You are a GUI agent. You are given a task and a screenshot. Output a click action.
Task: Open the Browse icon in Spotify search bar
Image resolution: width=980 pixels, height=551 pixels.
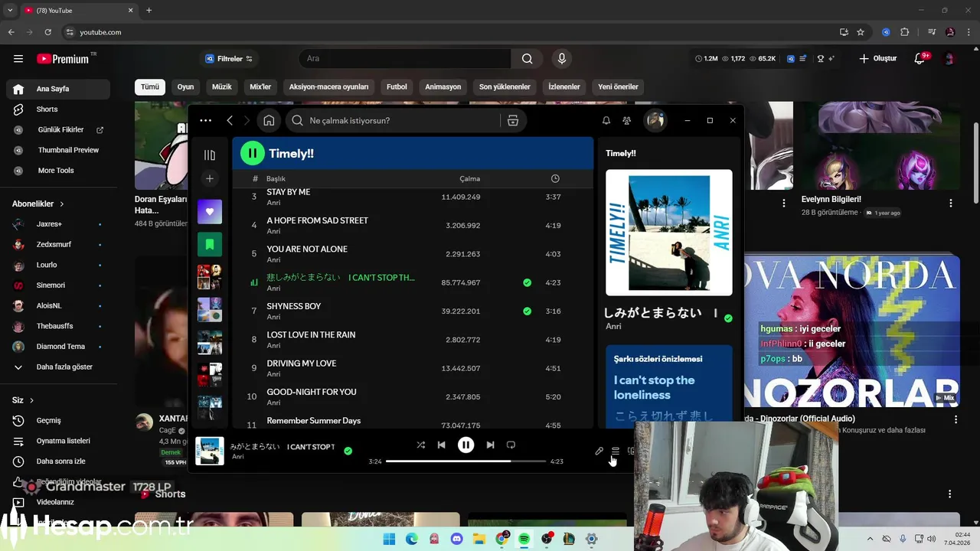[x=513, y=120]
